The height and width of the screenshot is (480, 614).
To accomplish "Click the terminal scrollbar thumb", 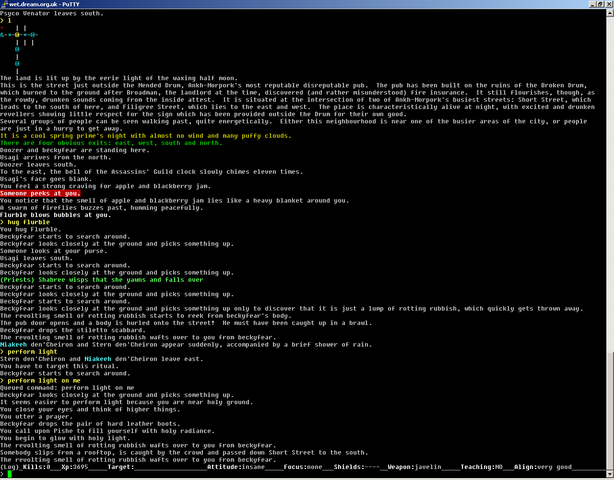I will tap(610, 410).
